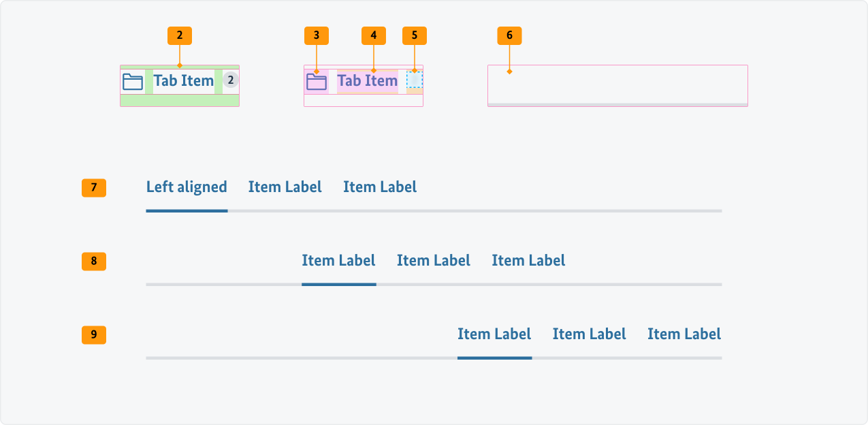Click the orange callout marker labeled 9
Screen dimensions: 868x425
pos(93,335)
